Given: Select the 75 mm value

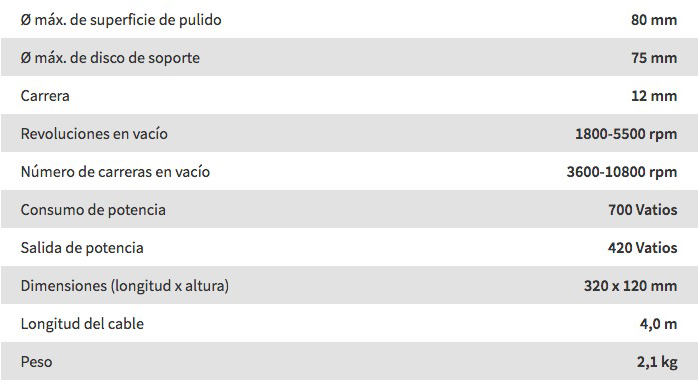Looking at the screenshot, I should (x=654, y=58).
